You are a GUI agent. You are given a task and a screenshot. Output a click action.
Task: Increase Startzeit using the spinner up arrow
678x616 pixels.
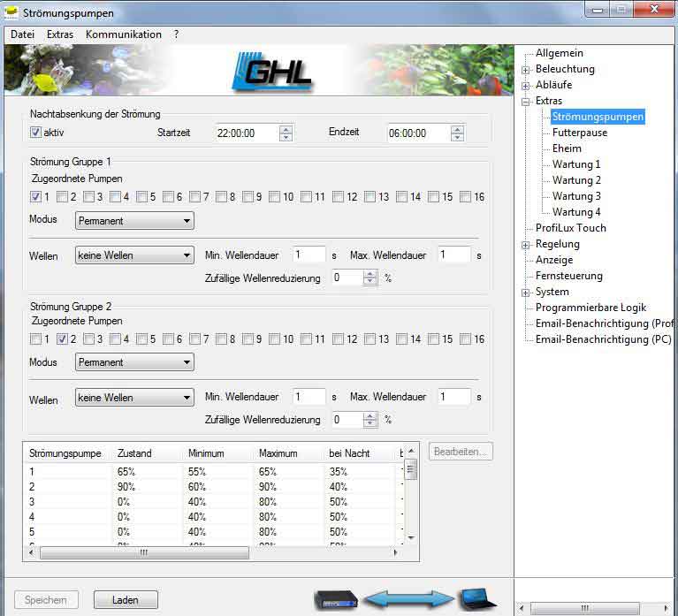286,129
